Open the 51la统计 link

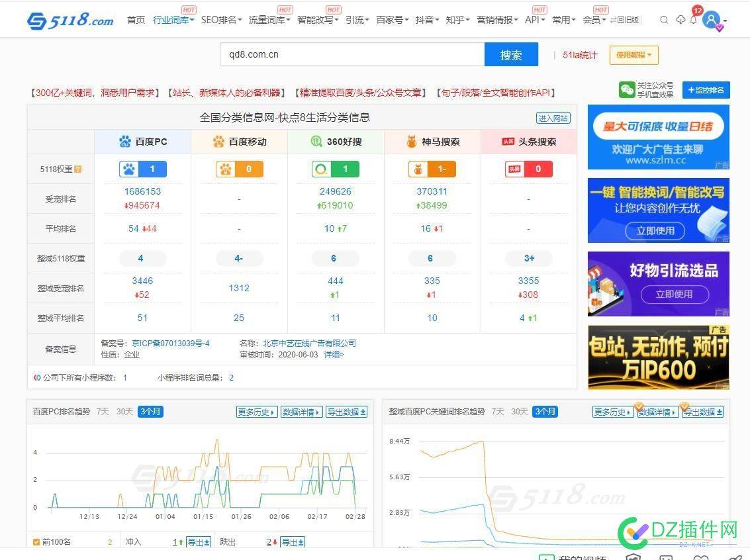(580, 55)
